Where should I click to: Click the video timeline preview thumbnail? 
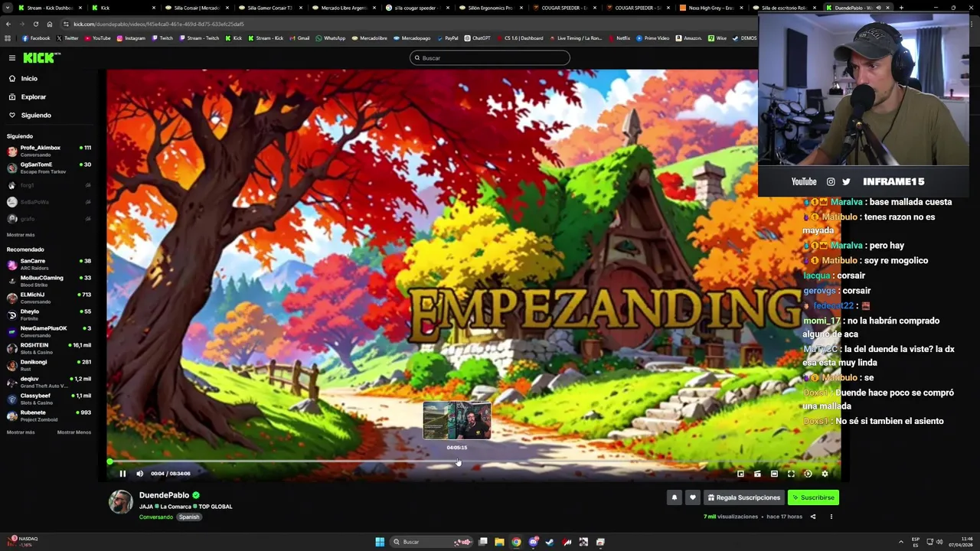(457, 421)
